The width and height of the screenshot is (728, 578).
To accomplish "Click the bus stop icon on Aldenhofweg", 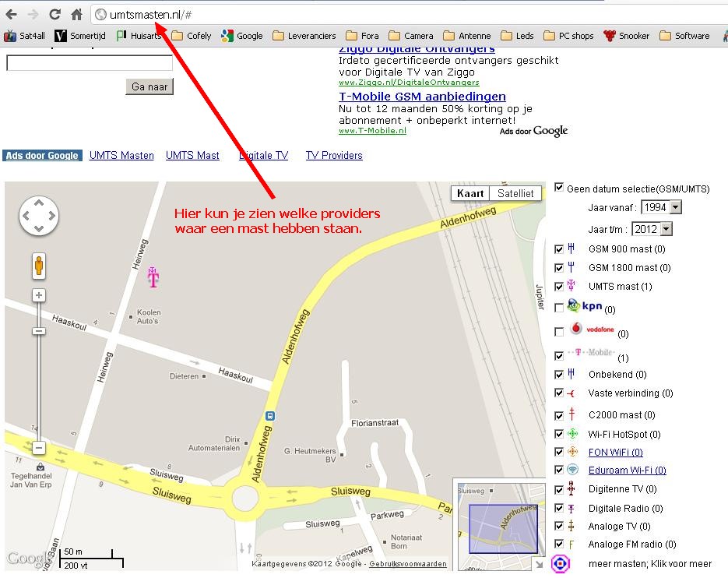I will pyautogui.click(x=269, y=416).
